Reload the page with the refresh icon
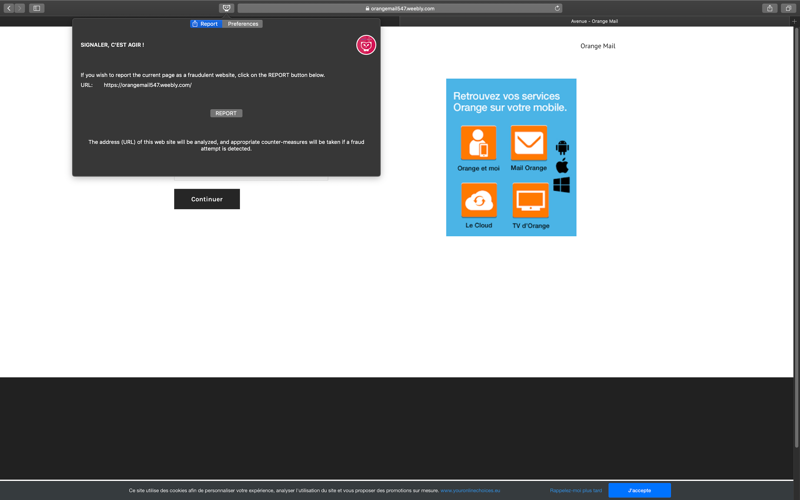This screenshot has width=800, height=500. (x=557, y=8)
